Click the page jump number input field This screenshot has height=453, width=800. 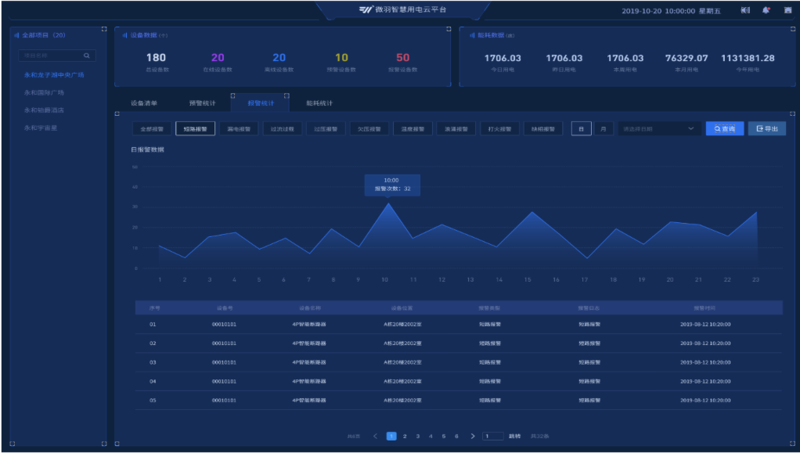pos(492,436)
